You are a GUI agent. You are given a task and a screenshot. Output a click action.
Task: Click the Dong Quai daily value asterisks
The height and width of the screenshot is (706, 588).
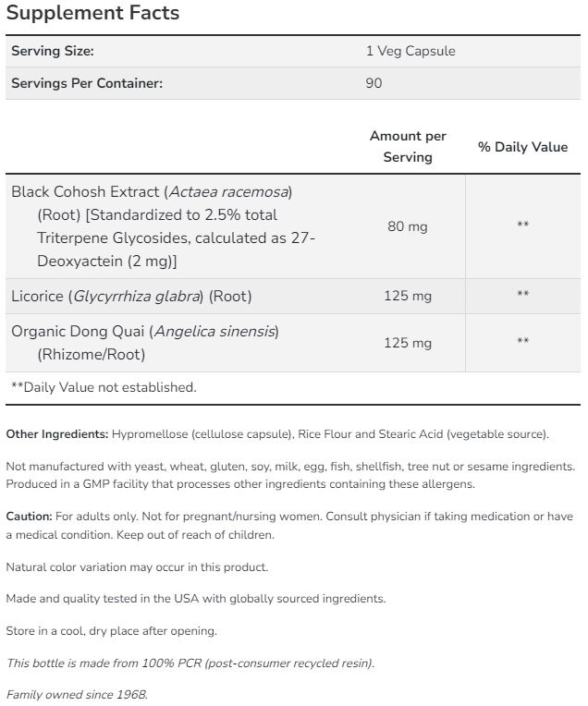[x=522, y=342]
